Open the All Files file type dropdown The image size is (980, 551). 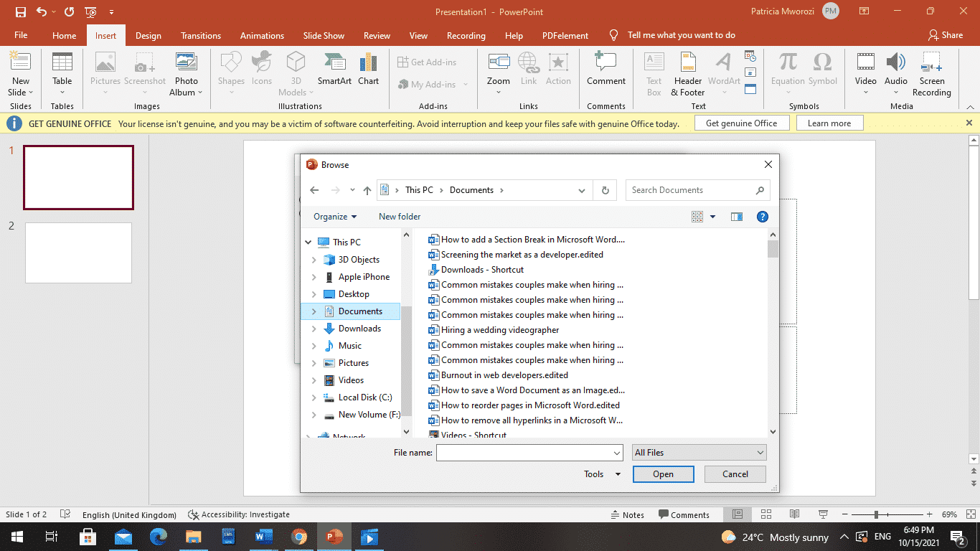pos(698,452)
